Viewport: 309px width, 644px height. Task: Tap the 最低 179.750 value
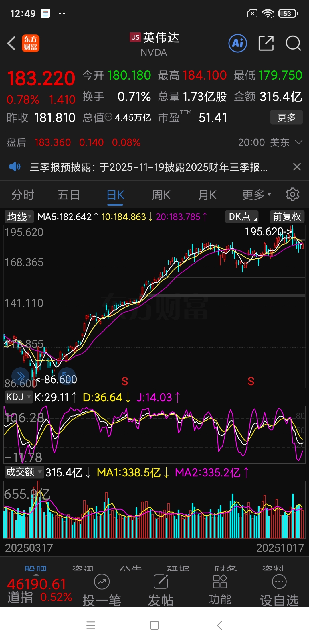click(x=280, y=75)
